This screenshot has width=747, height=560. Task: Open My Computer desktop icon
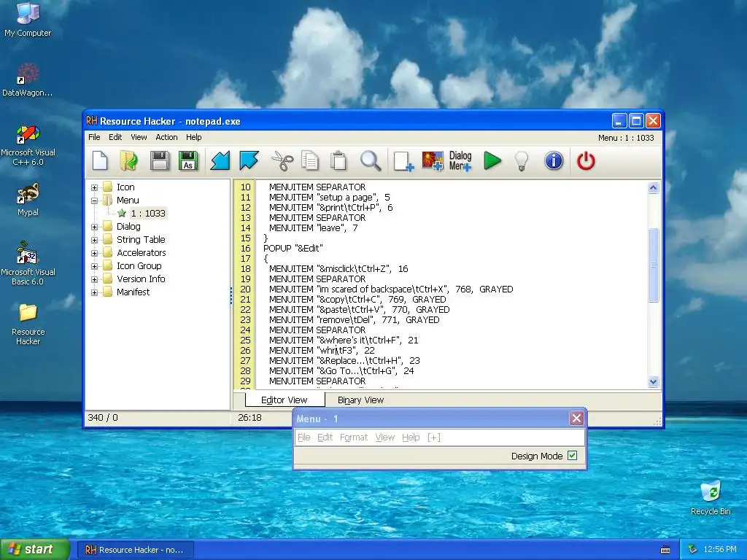28,20
